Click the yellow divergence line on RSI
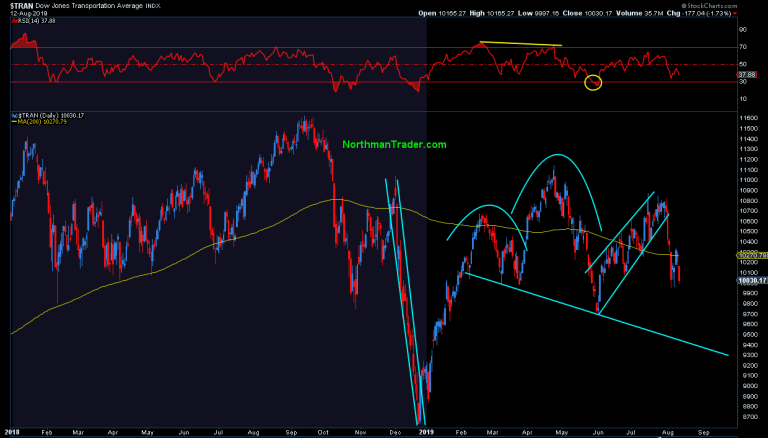 [520, 44]
